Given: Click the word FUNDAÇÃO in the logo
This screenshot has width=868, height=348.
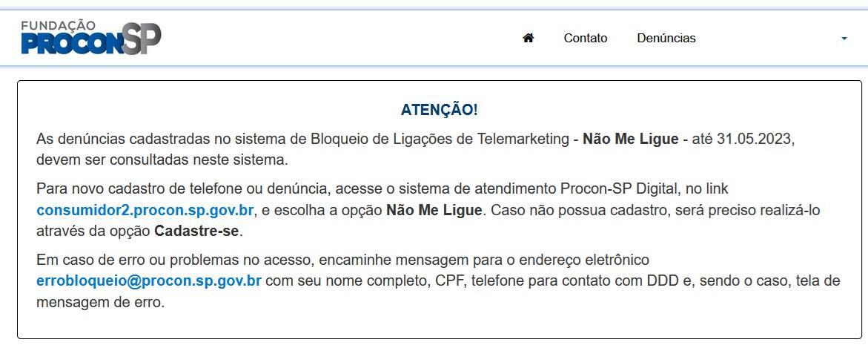Looking at the screenshot, I should 58,25.
